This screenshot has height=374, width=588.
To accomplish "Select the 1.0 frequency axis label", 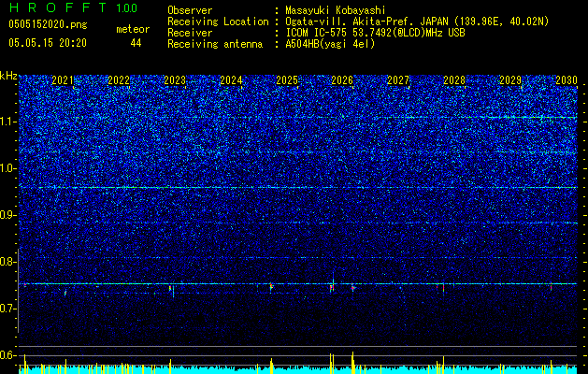I will [8, 169].
